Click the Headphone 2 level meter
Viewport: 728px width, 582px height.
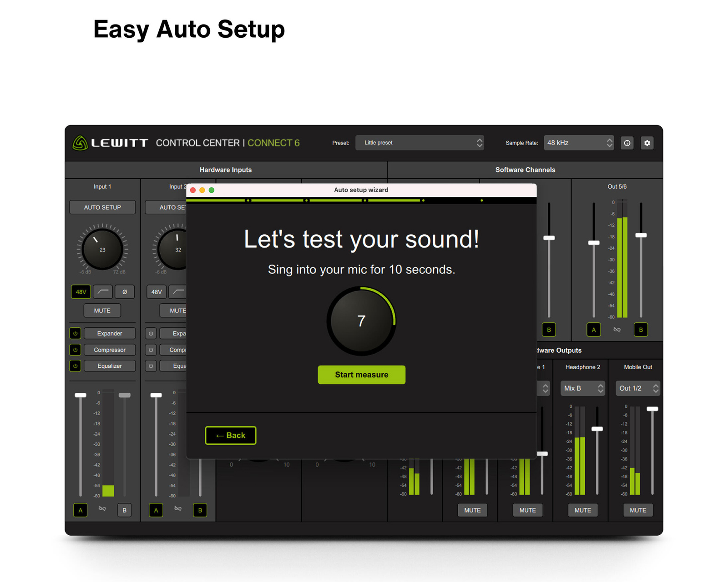(x=580, y=451)
